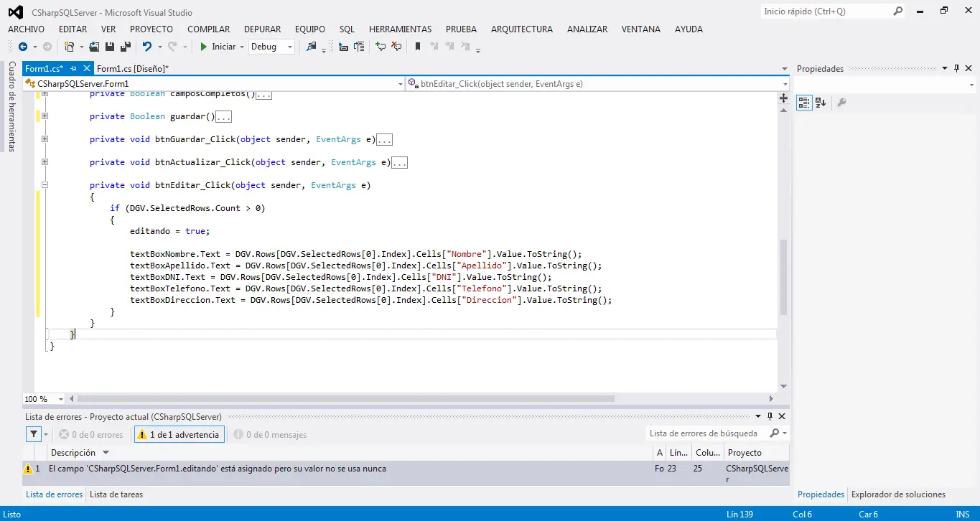Switch to the Explorador de soluciones tab

898,494
